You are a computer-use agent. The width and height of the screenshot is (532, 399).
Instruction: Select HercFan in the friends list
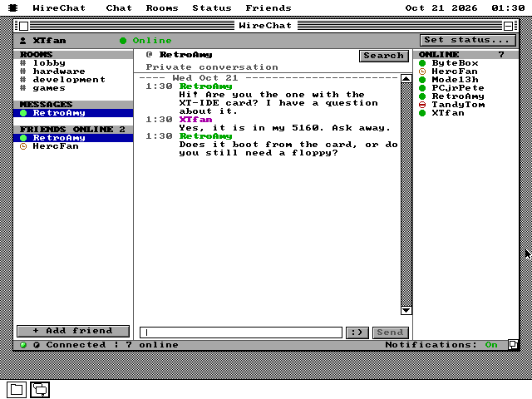73,146
